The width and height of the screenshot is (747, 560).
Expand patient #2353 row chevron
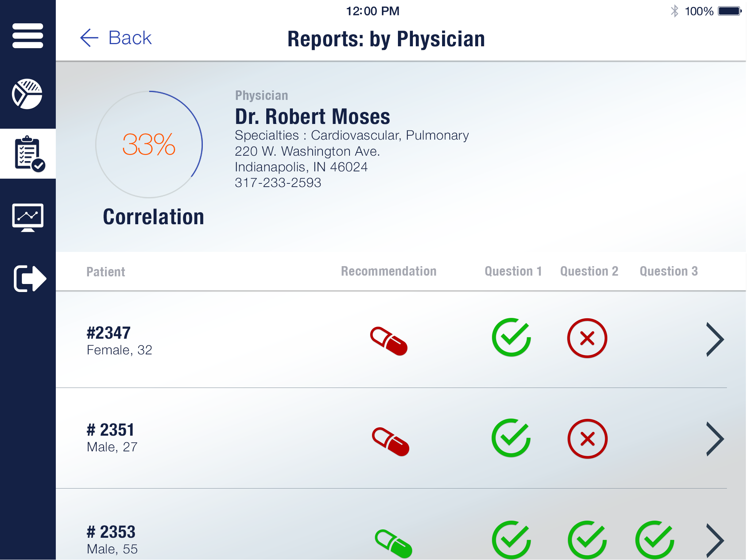(715, 541)
